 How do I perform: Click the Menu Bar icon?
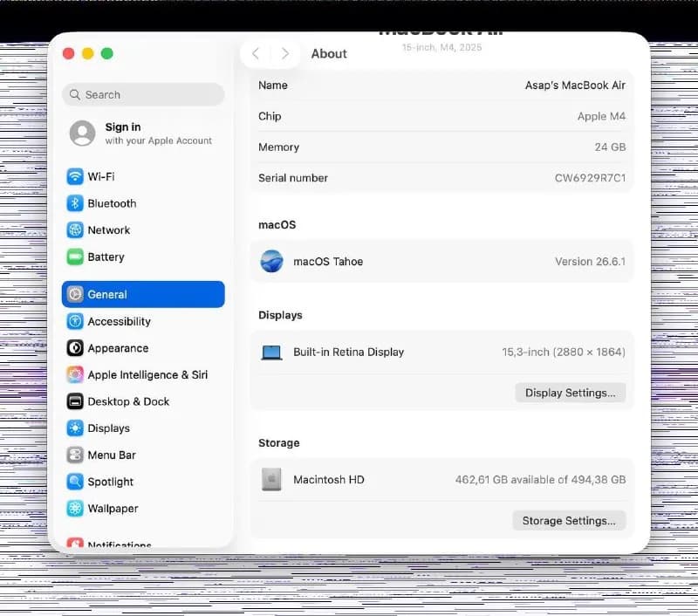(x=75, y=455)
